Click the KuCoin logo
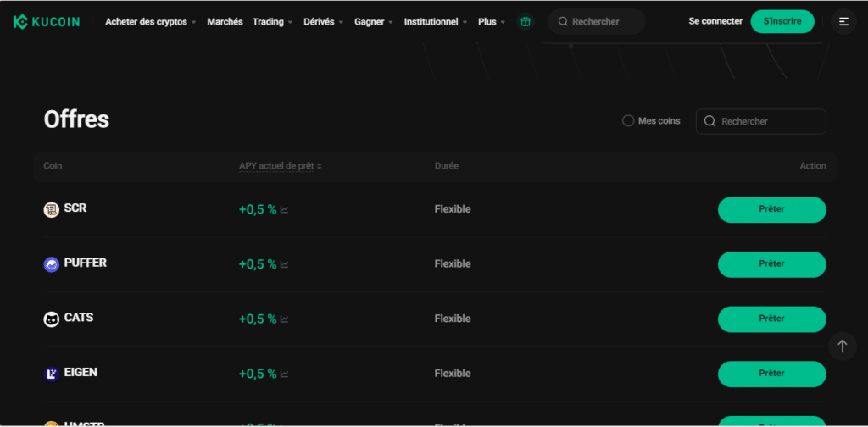 (x=47, y=21)
